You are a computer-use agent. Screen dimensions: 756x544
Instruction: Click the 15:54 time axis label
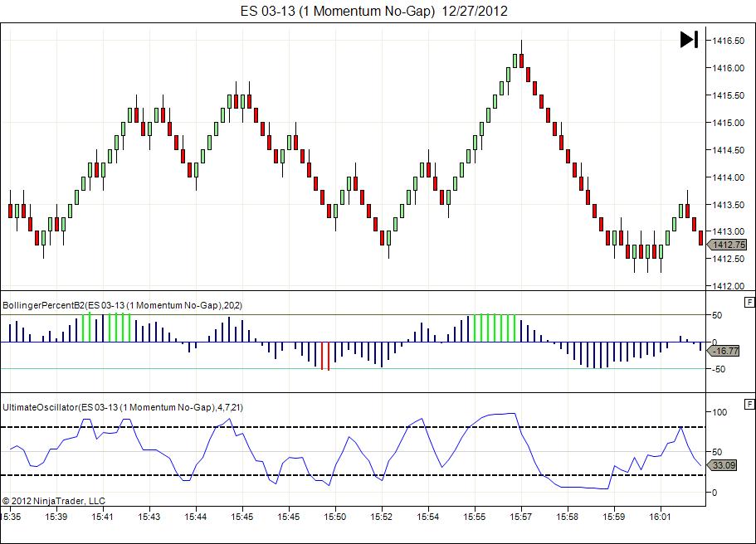pos(427,517)
